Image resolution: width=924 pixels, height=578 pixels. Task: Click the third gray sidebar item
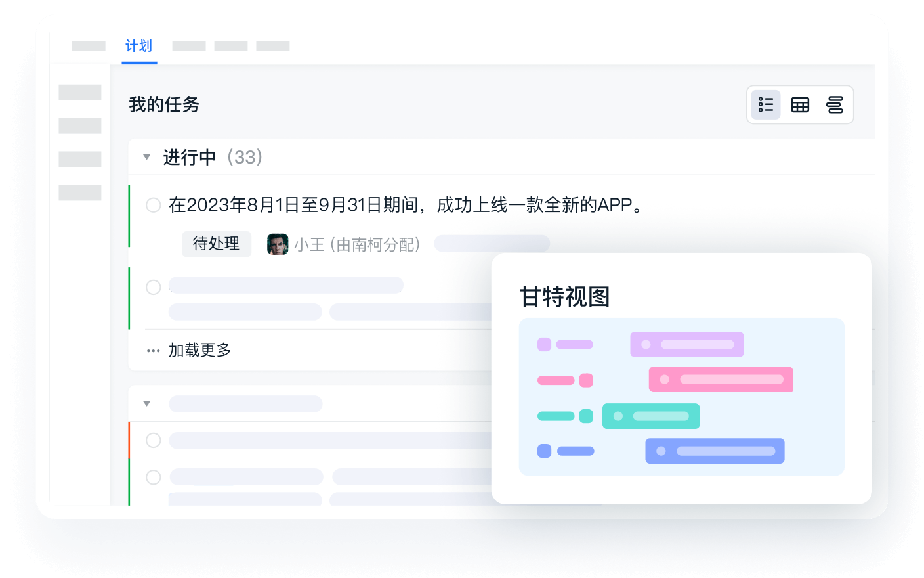click(x=79, y=159)
